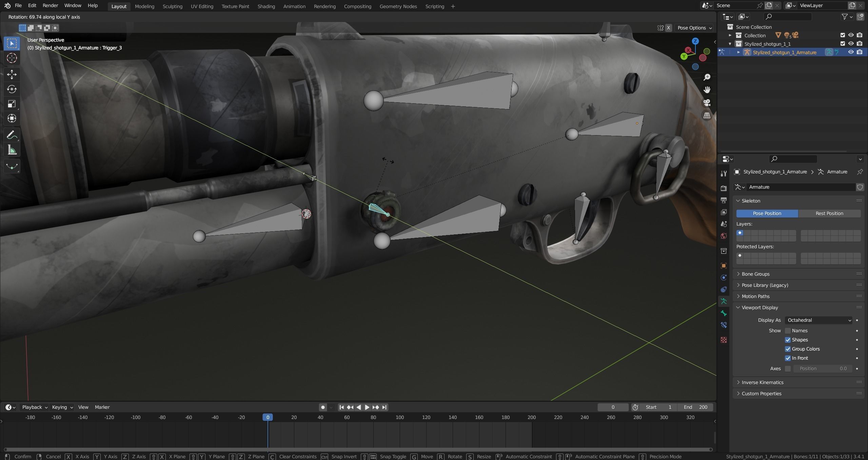Viewport: 868px width, 460px height.
Task: Select the Measure tool
Action: pos(12,150)
